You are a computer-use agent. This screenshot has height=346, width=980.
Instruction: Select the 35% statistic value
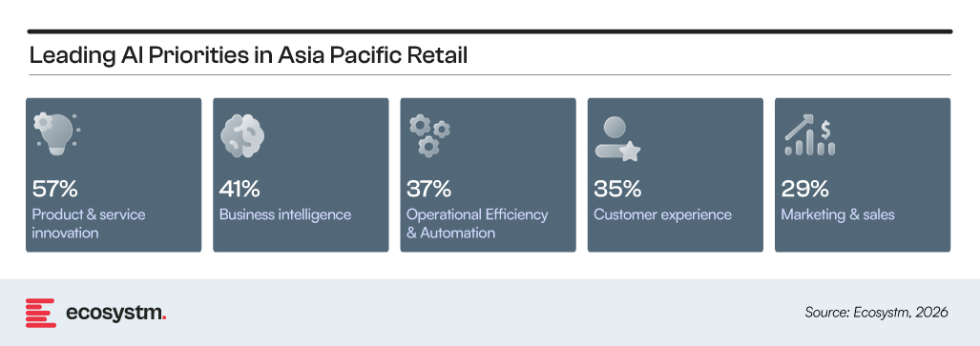coord(617,188)
